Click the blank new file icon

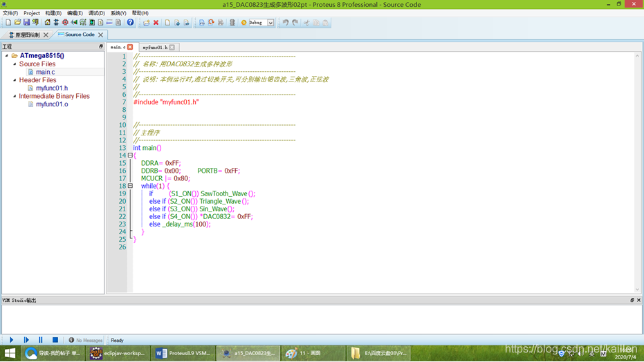pos(167,23)
